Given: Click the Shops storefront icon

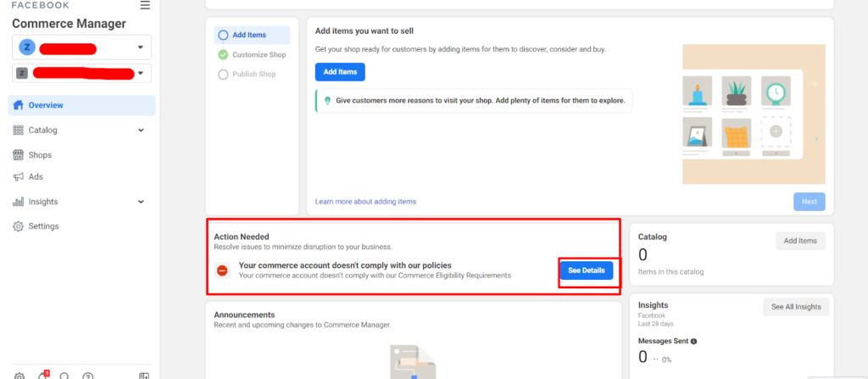Looking at the screenshot, I should 19,155.
